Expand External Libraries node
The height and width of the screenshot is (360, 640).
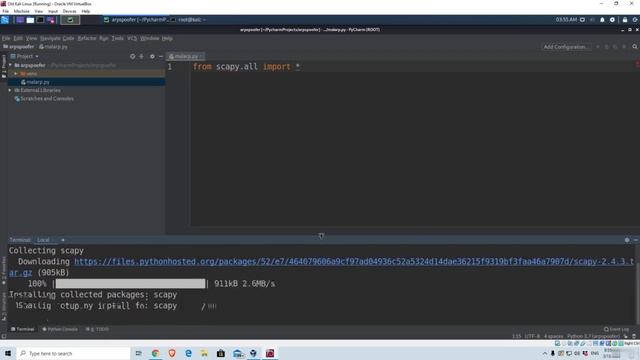10,90
